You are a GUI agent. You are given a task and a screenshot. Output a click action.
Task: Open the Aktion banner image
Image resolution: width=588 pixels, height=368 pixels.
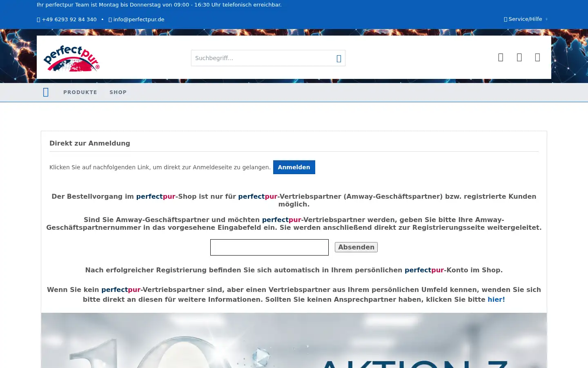click(294, 340)
